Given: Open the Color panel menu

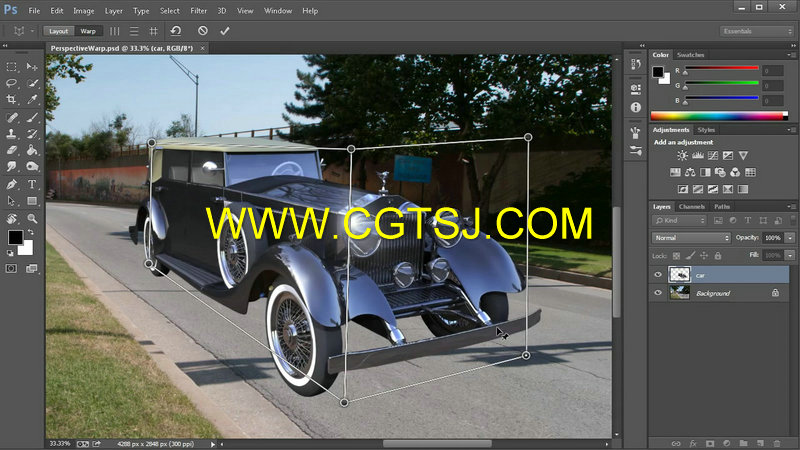Looking at the screenshot, I should click(x=791, y=55).
